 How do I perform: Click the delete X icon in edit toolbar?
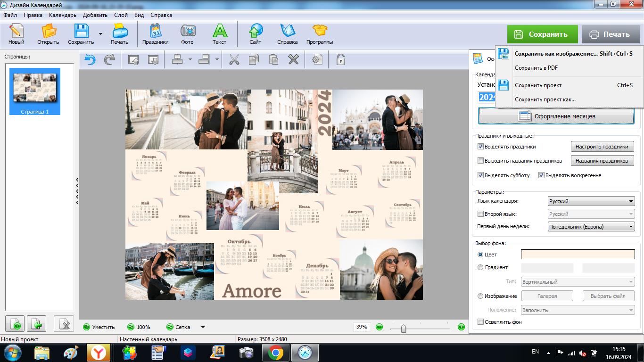pos(293,59)
